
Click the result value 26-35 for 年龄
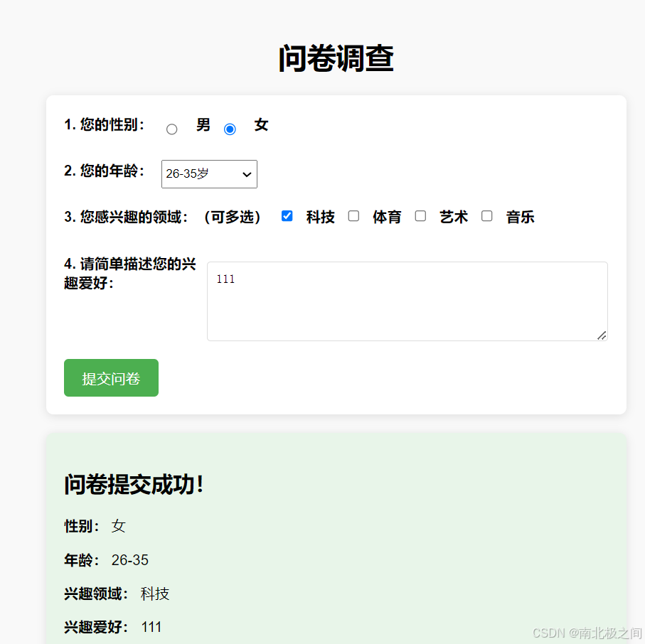(130, 560)
